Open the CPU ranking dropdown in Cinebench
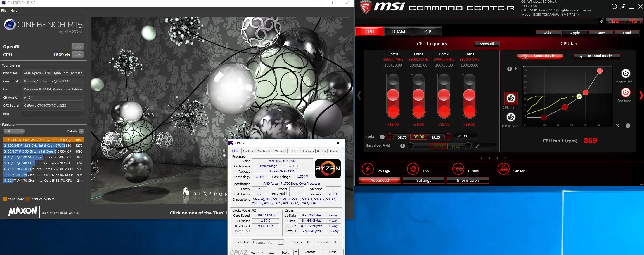 click(x=14, y=131)
